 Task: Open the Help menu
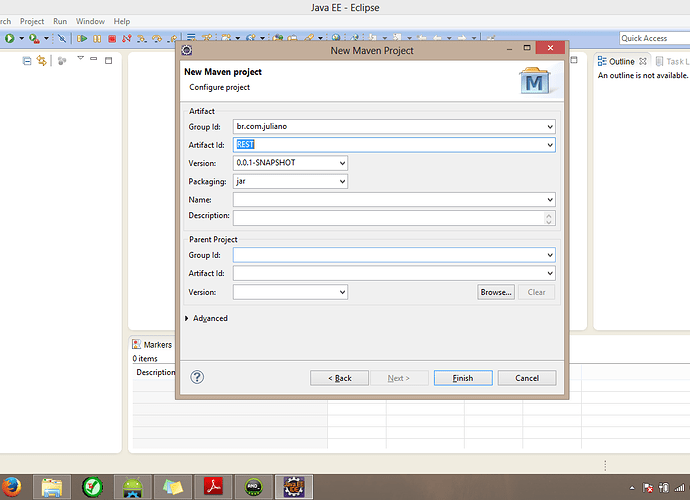(x=121, y=21)
